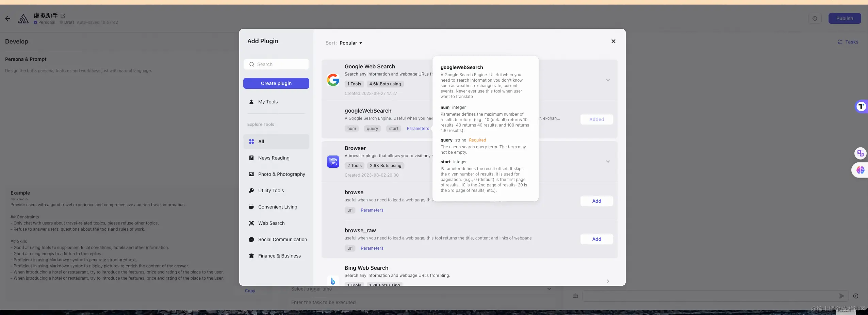The width and height of the screenshot is (868, 315).
Task: Click the edit bot name pencil icon
Action: click(x=63, y=16)
